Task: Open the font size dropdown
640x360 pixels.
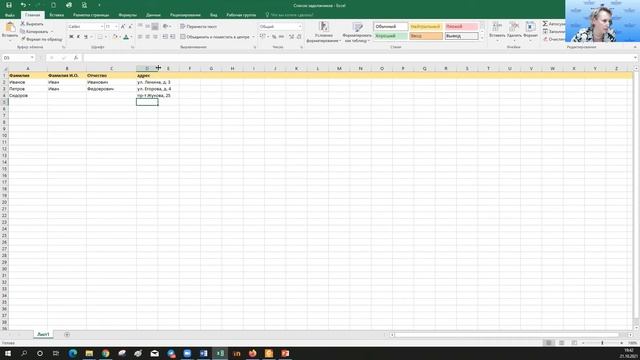Action: 116,27
